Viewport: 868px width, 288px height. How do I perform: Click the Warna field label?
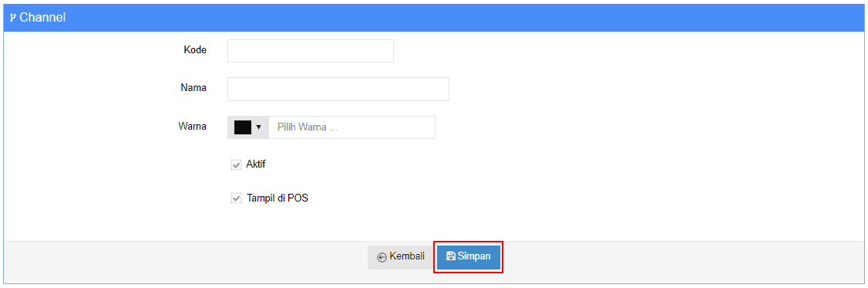193,126
